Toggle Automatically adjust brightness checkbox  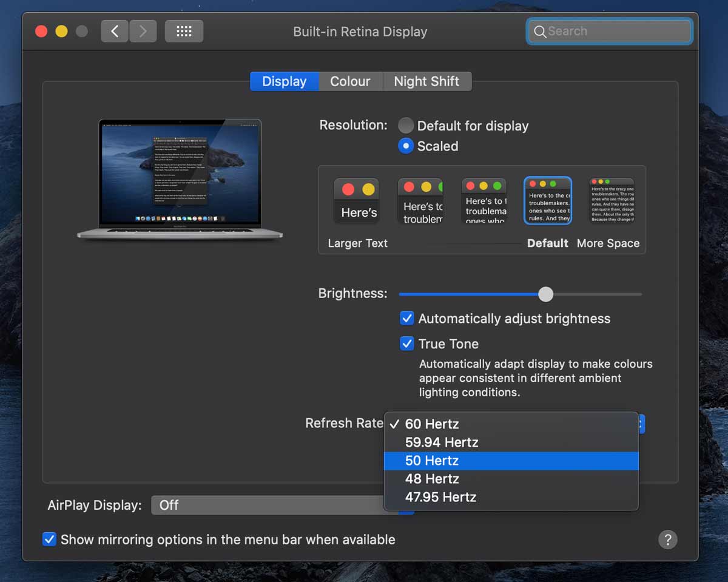coord(407,319)
